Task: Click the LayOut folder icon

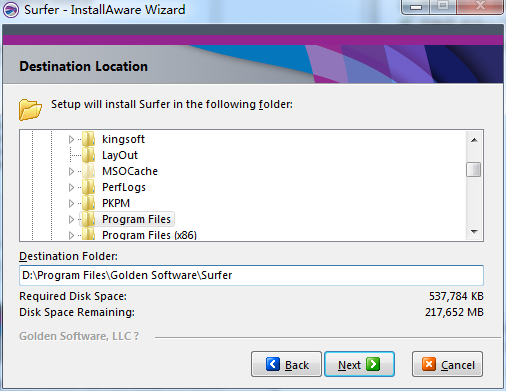Action: pyautogui.click(x=89, y=155)
